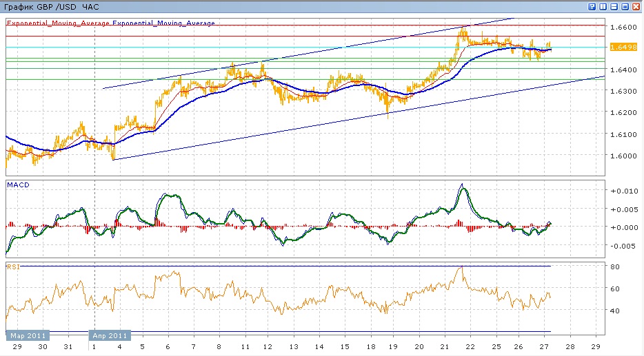Click the current price tag 1.6498

coord(618,47)
